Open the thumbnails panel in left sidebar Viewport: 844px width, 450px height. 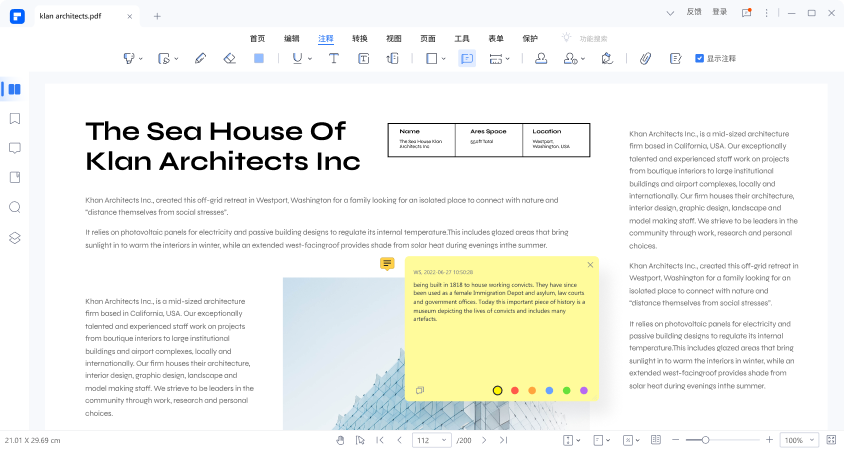coord(15,89)
